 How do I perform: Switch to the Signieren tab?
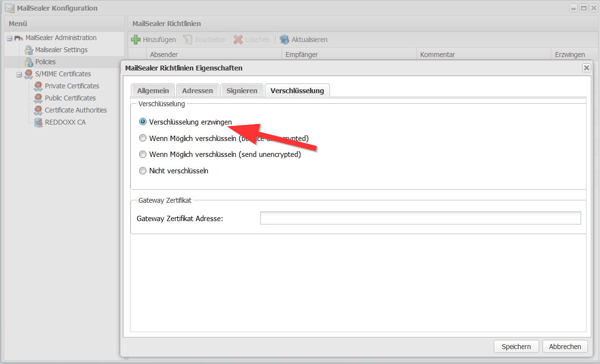[242, 91]
